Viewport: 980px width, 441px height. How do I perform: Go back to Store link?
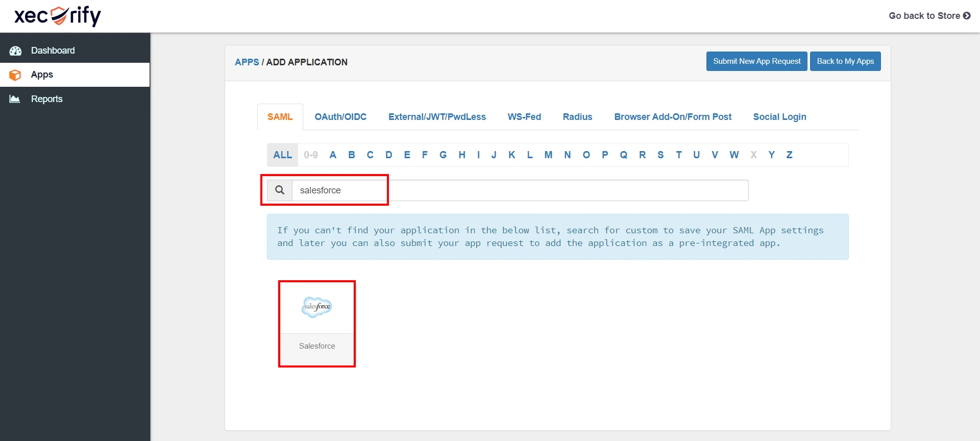coord(929,16)
